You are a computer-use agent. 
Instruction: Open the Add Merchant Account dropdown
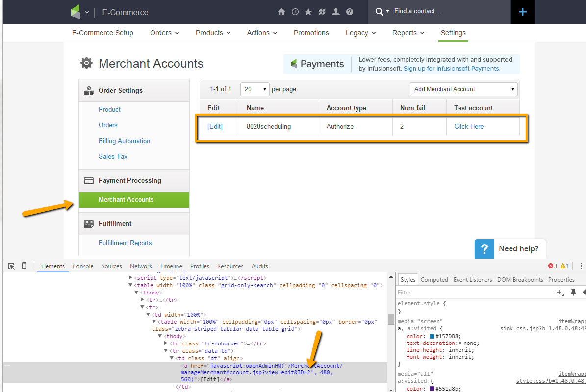click(x=463, y=89)
